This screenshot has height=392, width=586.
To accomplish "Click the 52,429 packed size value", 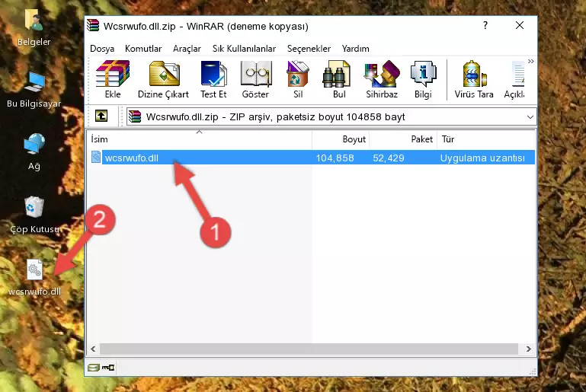I will (x=389, y=158).
